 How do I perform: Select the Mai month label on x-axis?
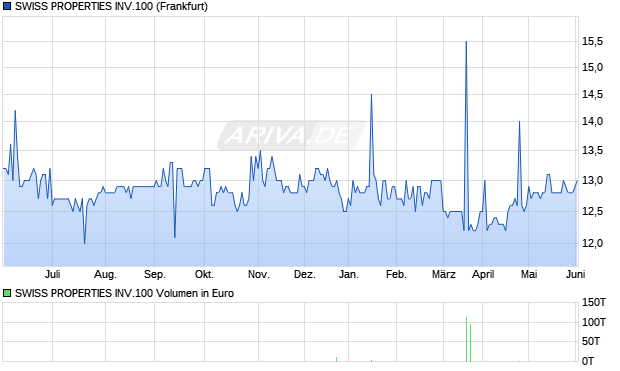(529, 274)
